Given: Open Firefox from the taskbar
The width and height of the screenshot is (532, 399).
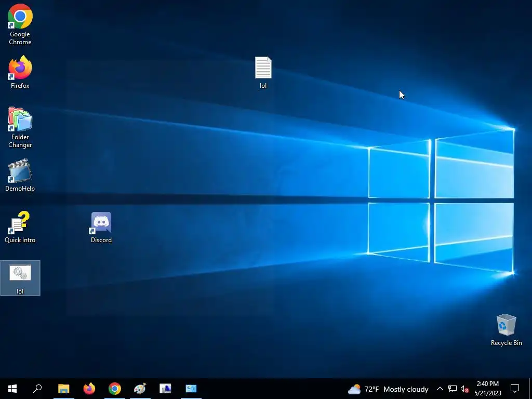Looking at the screenshot, I should click(x=89, y=389).
